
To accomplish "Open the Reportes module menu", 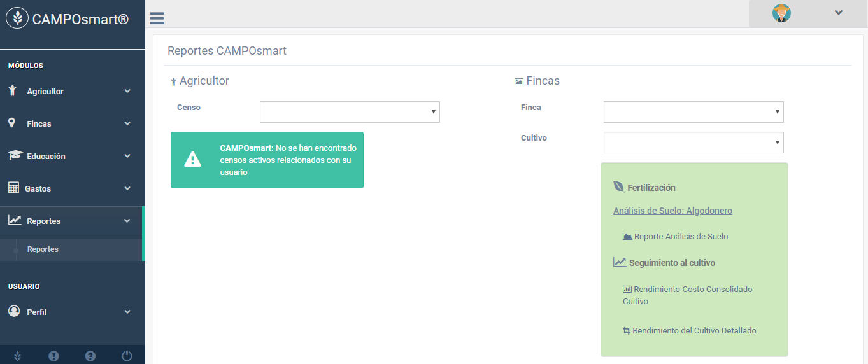I will 72,221.
